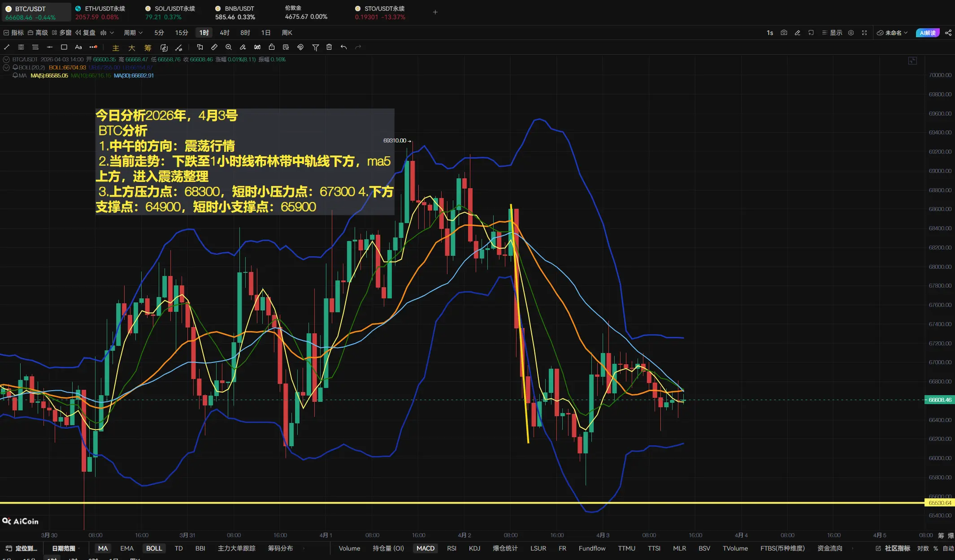Toggle the BOLL main indicator
Viewport: 955px width, 560px height.
(x=154, y=548)
